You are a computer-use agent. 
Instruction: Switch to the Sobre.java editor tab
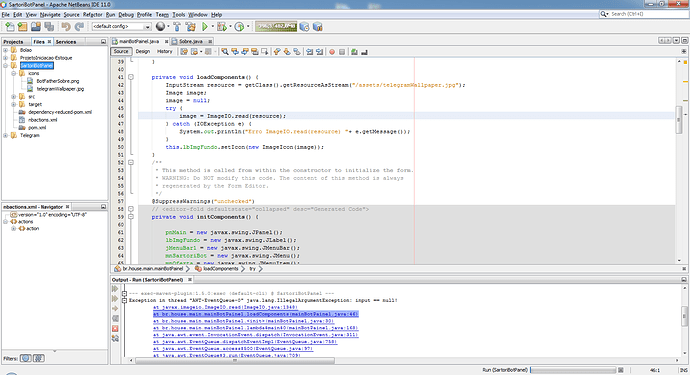point(191,41)
